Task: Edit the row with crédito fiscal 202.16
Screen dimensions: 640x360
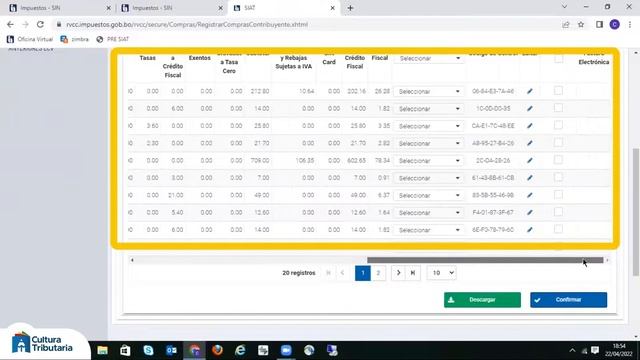Action: pyautogui.click(x=530, y=91)
